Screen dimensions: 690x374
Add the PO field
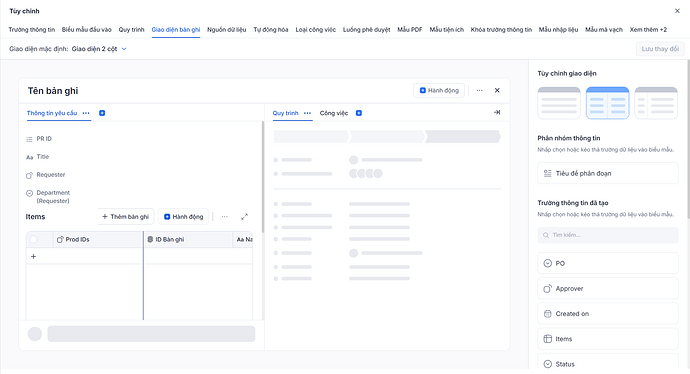tap(608, 263)
